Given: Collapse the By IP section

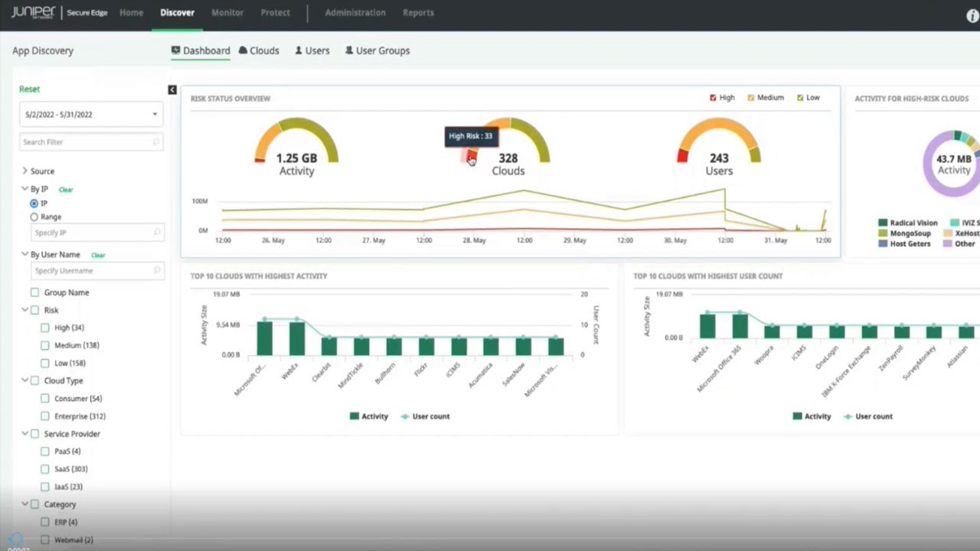Looking at the screenshot, I should (x=24, y=189).
